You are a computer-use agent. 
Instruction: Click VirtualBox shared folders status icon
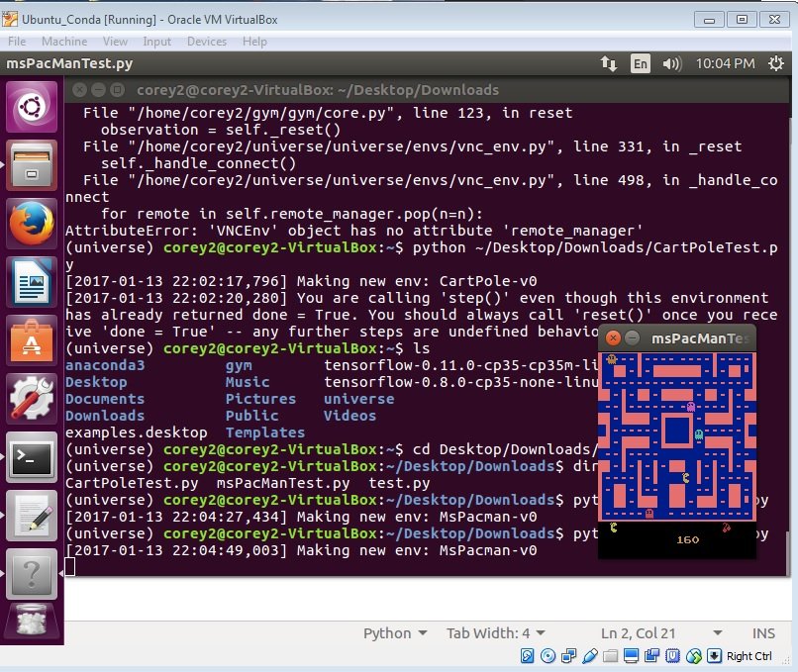(x=610, y=656)
